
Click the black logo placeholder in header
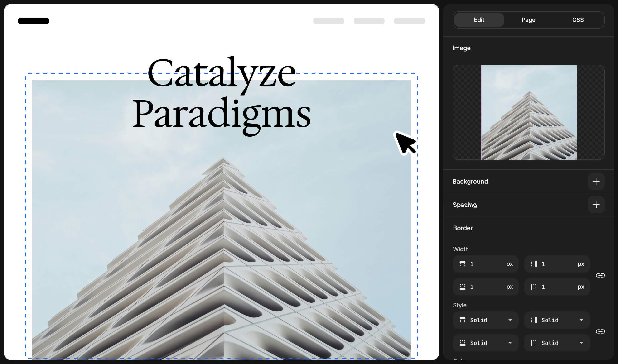tap(34, 21)
